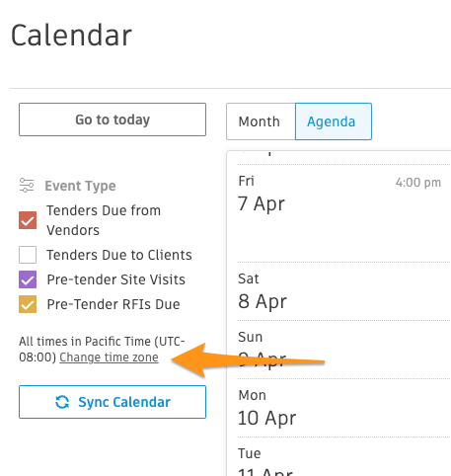Uncheck Tenders Due from Vendors checkbox
This screenshot has width=451, height=476.
pyautogui.click(x=28, y=220)
